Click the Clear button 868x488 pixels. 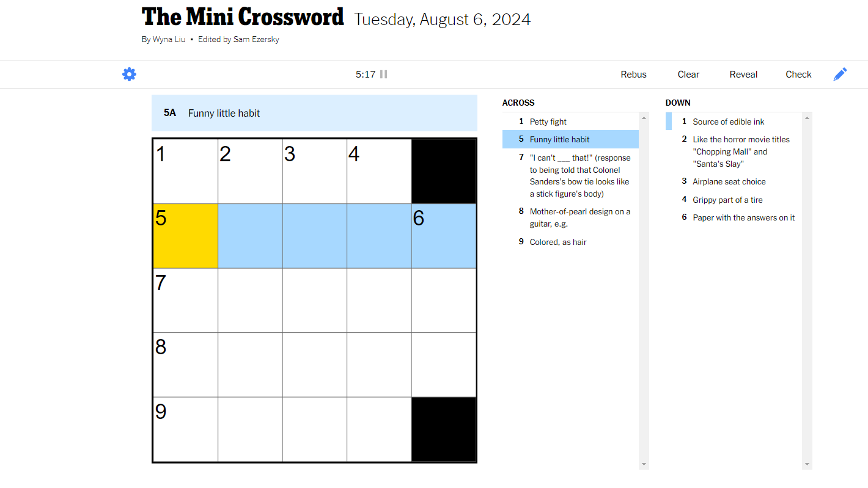(x=688, y=74)
